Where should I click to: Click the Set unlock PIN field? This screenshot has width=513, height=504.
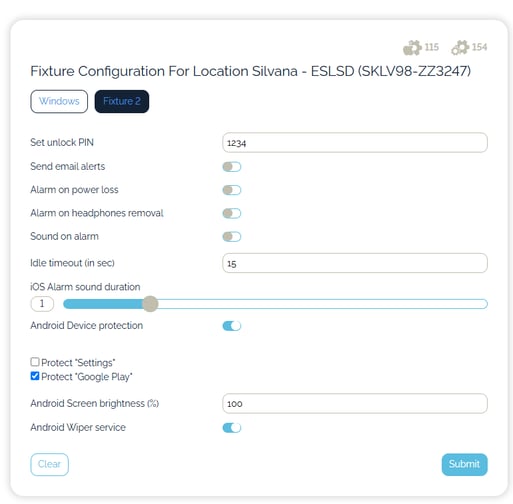point(355,143)
